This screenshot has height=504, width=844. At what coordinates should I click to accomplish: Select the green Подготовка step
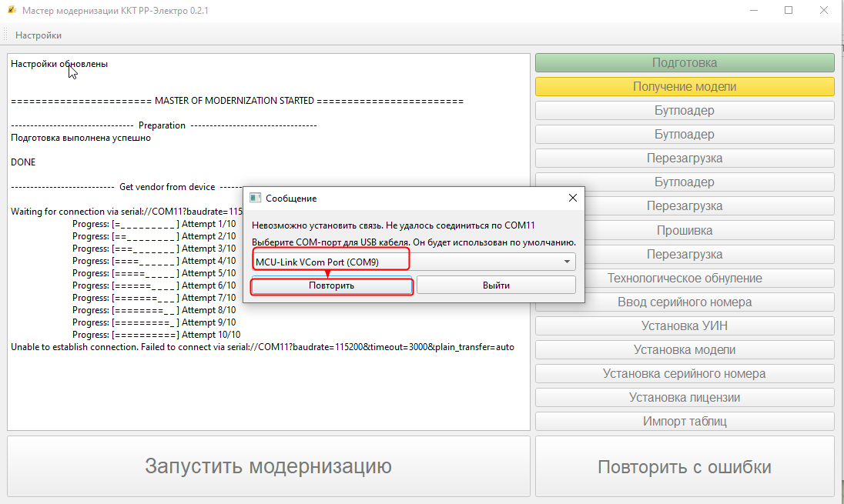[685, 63]
